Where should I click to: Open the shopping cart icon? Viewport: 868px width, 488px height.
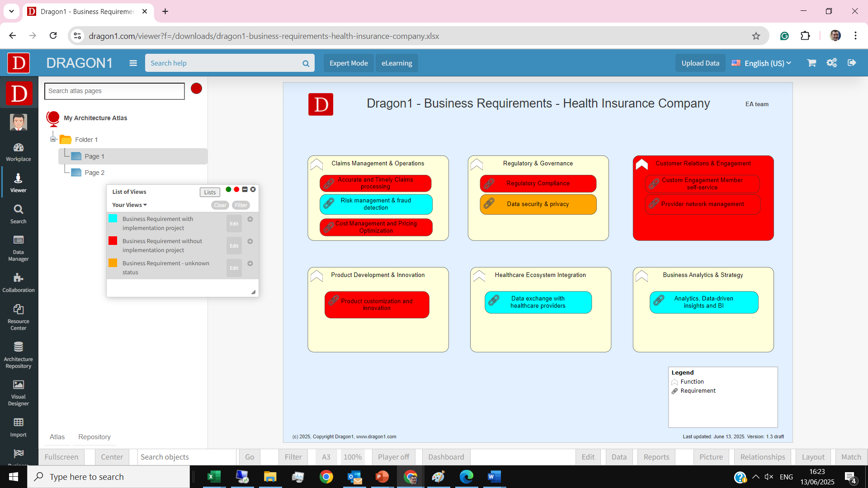811,63
